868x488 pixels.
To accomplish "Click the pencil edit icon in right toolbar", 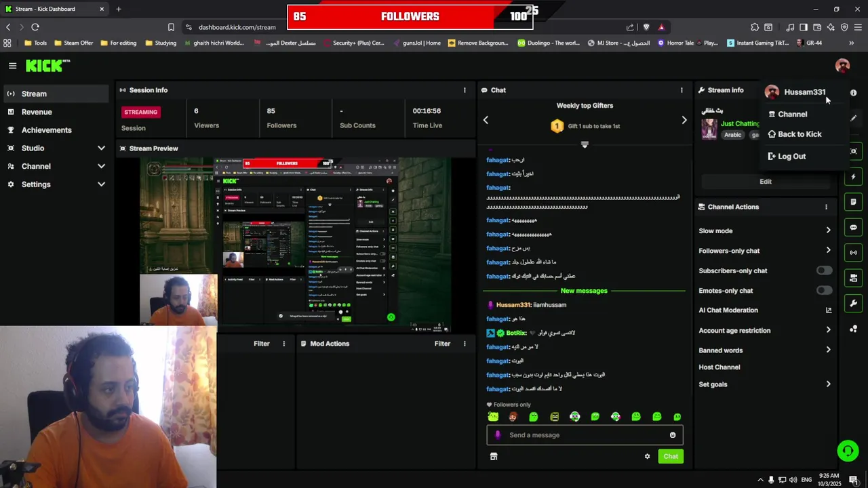I will [854, 118].
